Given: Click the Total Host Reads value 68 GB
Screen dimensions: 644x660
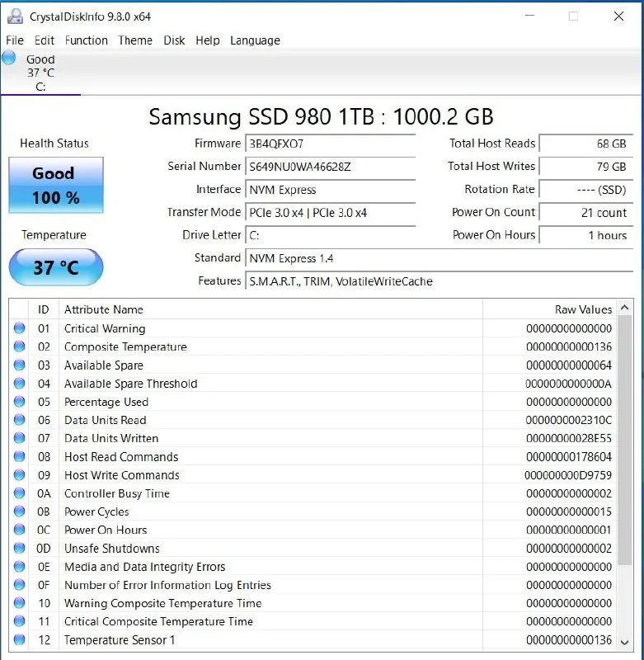Looking at the screenshot, I should point(586,144).
